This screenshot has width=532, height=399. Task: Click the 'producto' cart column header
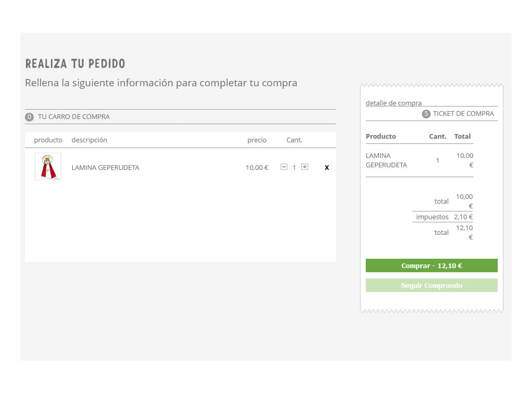pyautogui.click(x=48, y=140)
